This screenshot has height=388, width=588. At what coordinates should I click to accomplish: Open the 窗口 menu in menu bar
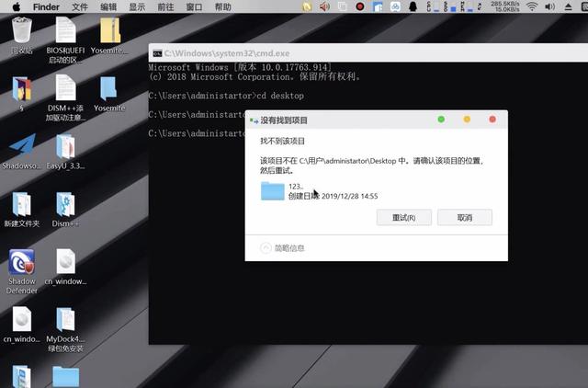click(194, 6)
